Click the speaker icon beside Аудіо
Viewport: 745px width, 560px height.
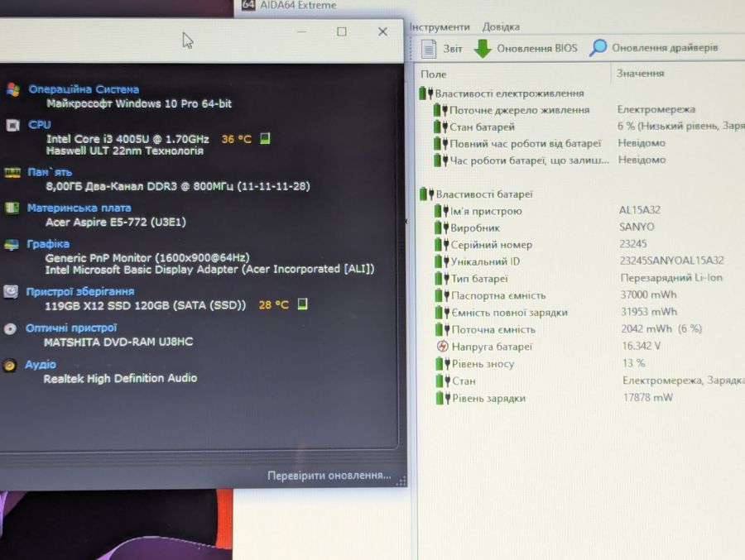[x=9, y=366]
